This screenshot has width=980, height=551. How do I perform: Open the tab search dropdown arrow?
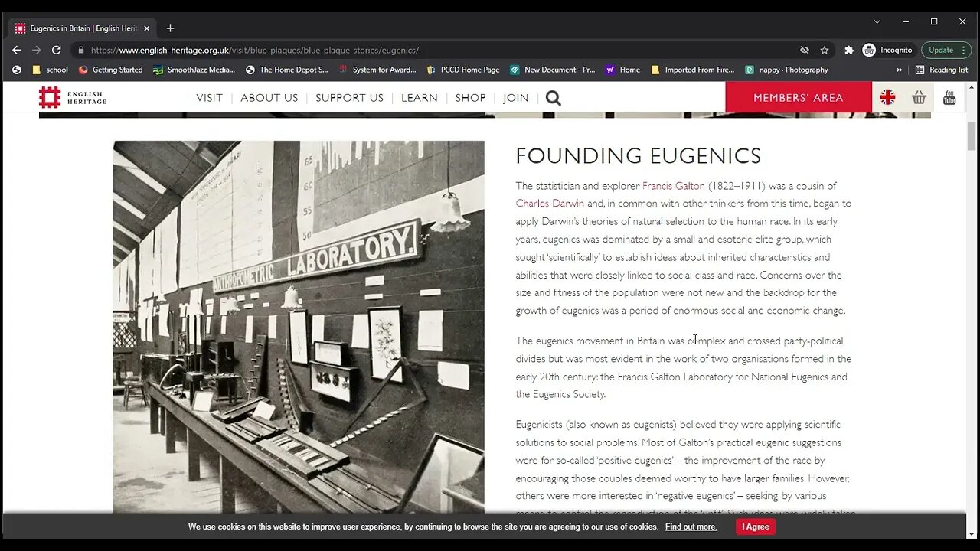(877, 21)
